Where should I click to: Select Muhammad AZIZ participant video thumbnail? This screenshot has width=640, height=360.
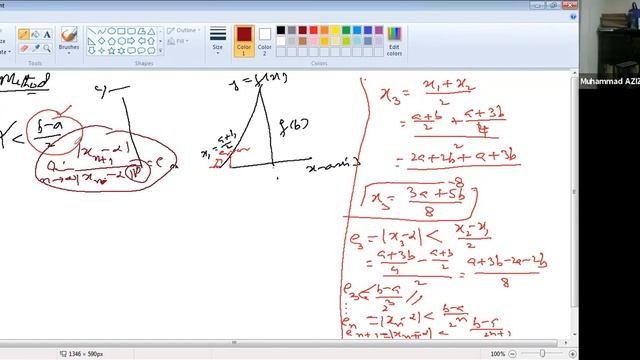tap(609, 44)
